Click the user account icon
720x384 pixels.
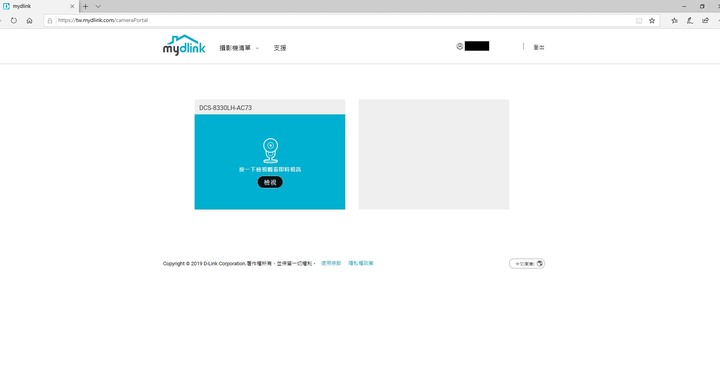click(x=459, y=46)
